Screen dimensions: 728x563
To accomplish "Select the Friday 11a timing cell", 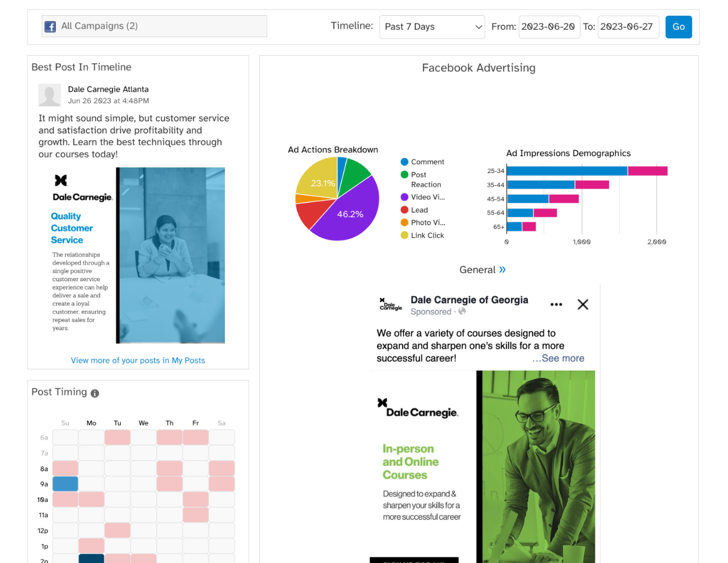I will tap(196, 515).
